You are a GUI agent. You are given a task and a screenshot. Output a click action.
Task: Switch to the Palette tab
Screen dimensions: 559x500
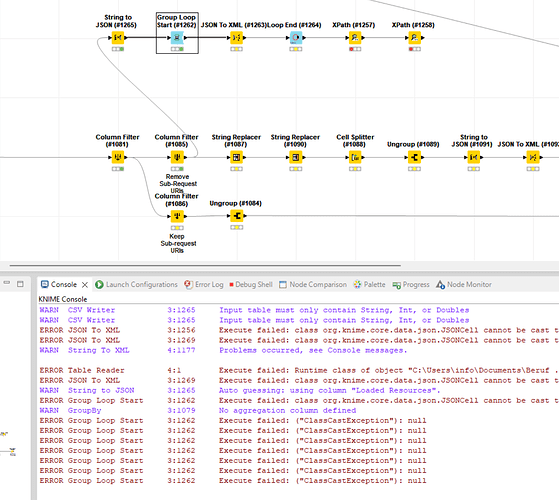[369, 284]
